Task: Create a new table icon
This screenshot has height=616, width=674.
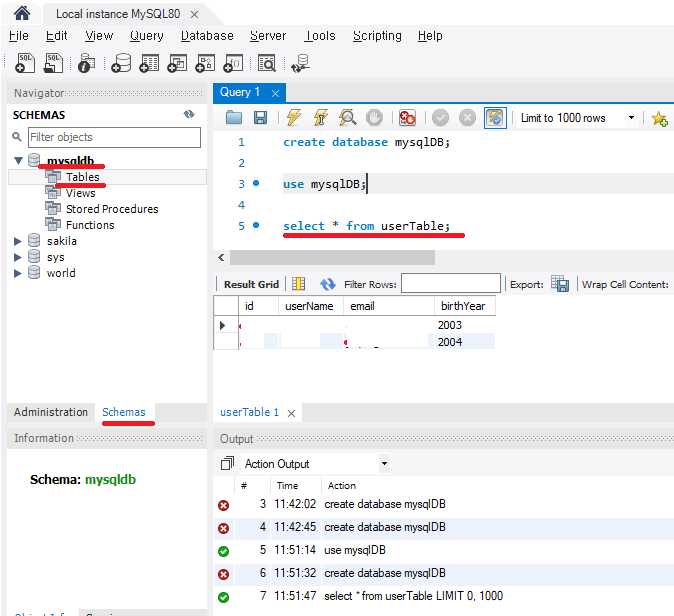Action: pos(149,63)
